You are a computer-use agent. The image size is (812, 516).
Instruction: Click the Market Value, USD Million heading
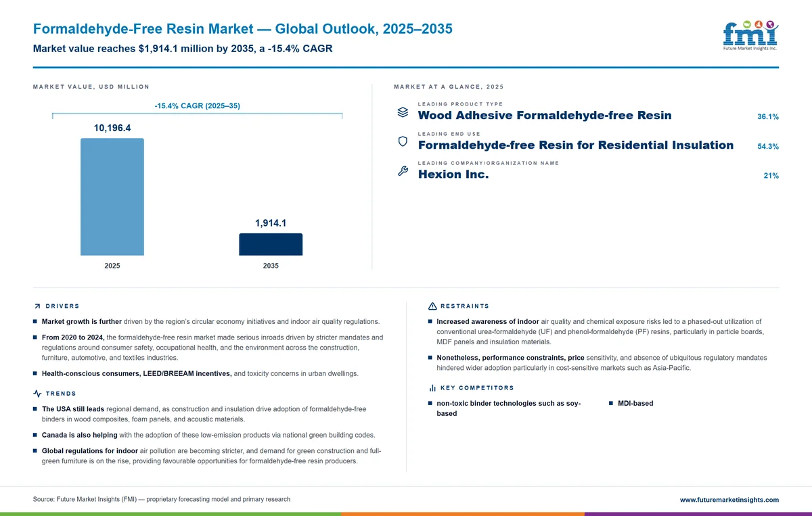(91, 87)
